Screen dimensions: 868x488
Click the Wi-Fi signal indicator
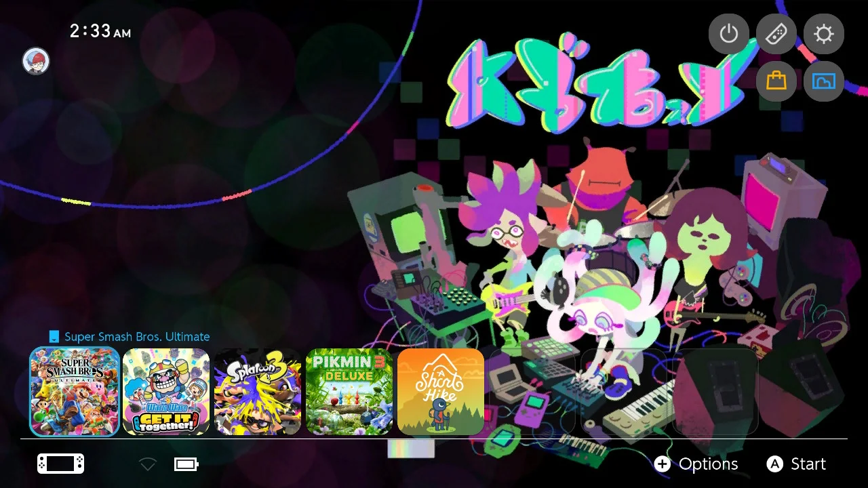[148, 464]
